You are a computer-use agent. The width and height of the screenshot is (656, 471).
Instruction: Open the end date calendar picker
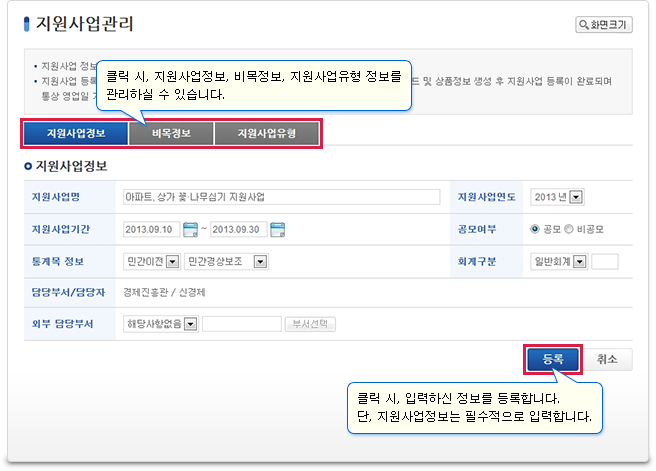(277, 229)
